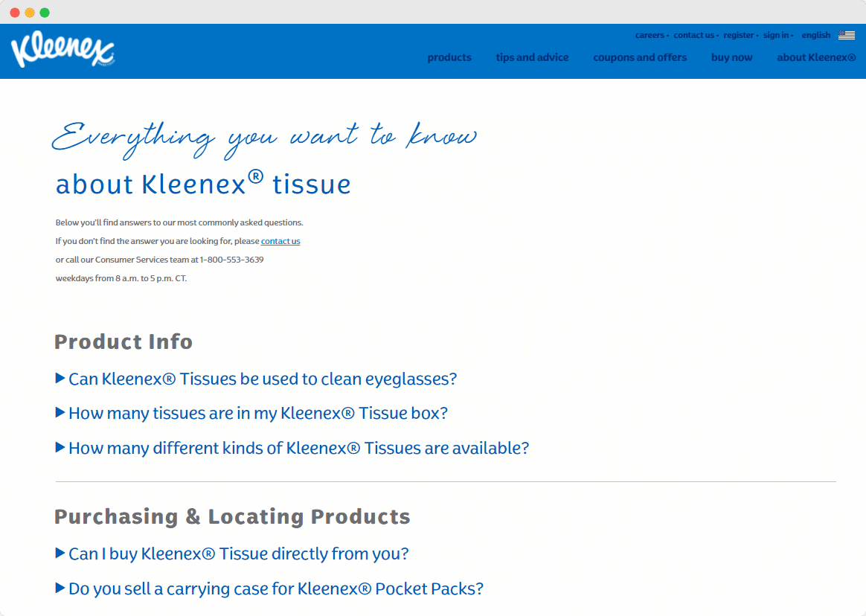Open the about Kleenex page
The width and height of the screenshot is (866, 616).
[x=816, y=57]
